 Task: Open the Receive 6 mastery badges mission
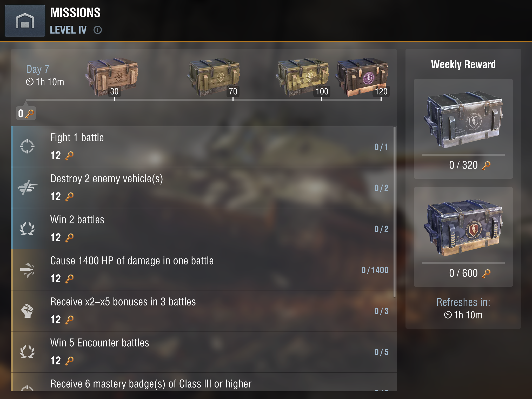(x=204, y=382)
